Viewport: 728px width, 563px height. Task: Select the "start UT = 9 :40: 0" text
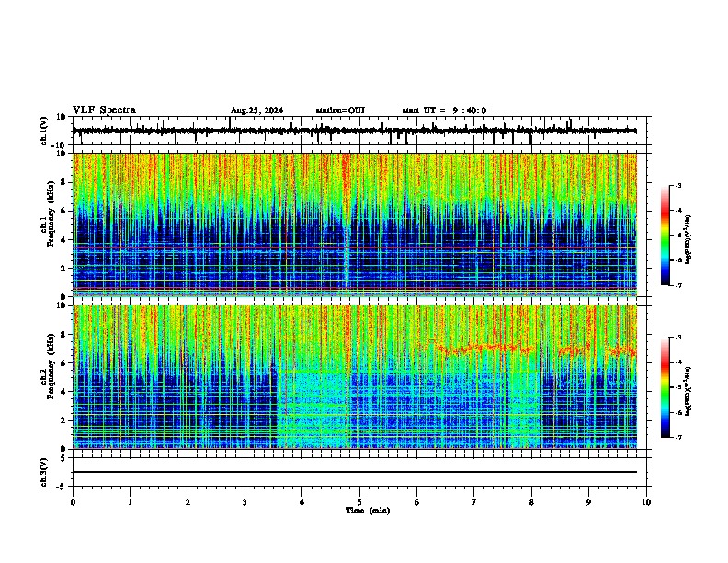pyautogui.click(x=444, y=110)
